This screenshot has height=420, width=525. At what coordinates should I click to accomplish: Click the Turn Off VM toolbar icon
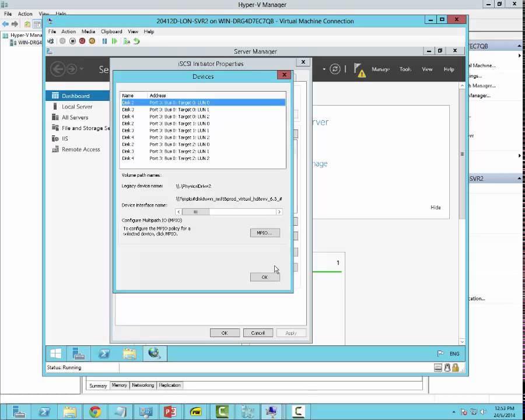(x=72, y=41)
